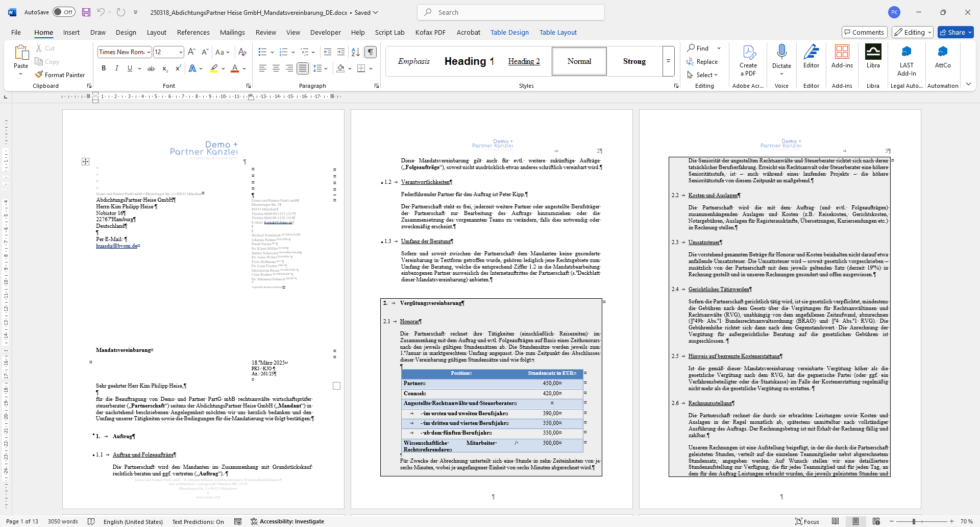Apply justify text alignment

[303, 68]
